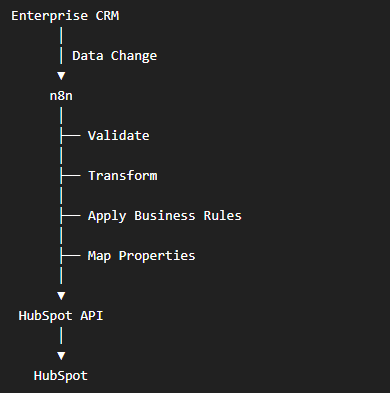The image size is (390, 393).
Task: Select the Apply Business Rules step
Action: [165, 216]
